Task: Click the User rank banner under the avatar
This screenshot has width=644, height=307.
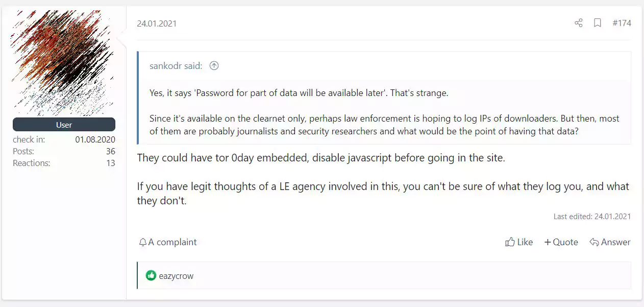Action: point(64,125)
